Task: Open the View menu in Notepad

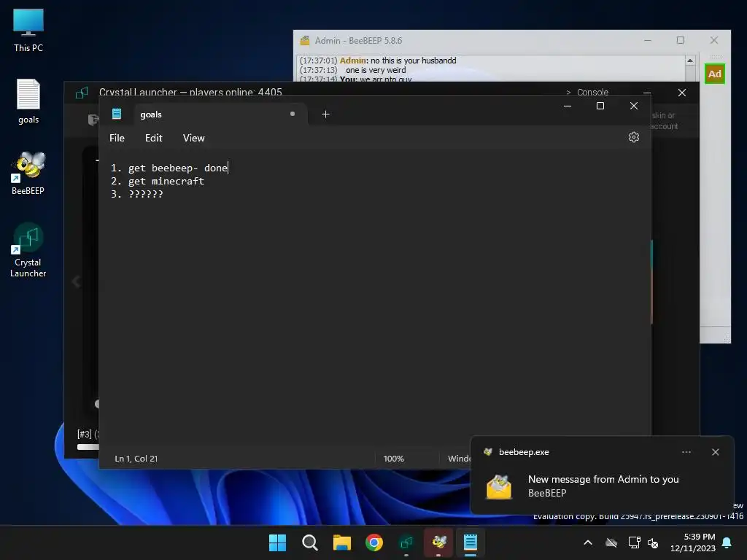Action: [x=193, y=138]
